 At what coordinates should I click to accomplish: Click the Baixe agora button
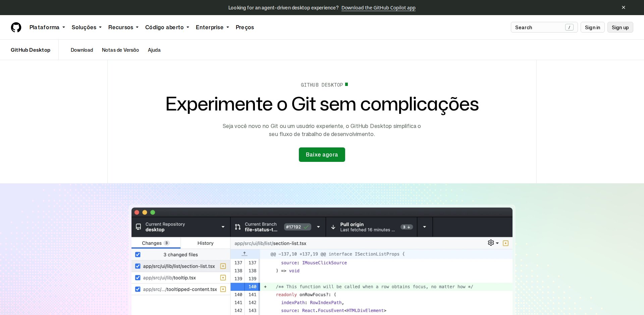(322, 154)
